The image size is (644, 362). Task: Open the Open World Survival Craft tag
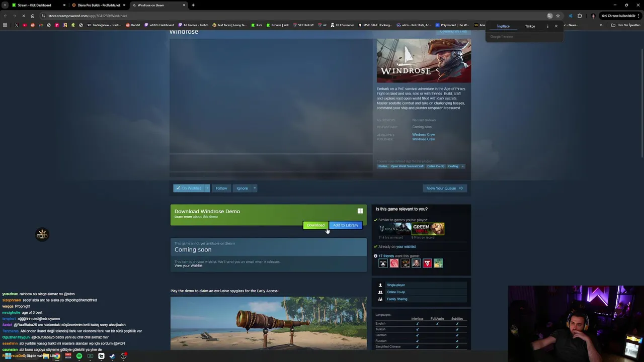407,166
